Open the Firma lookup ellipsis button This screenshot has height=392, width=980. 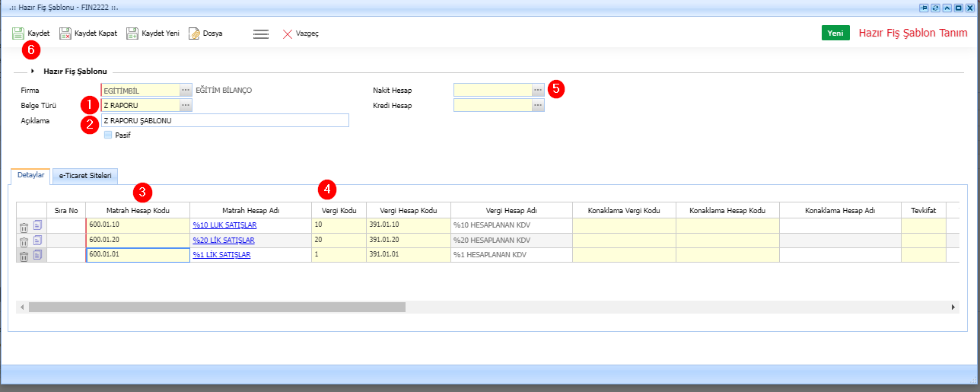186,90
